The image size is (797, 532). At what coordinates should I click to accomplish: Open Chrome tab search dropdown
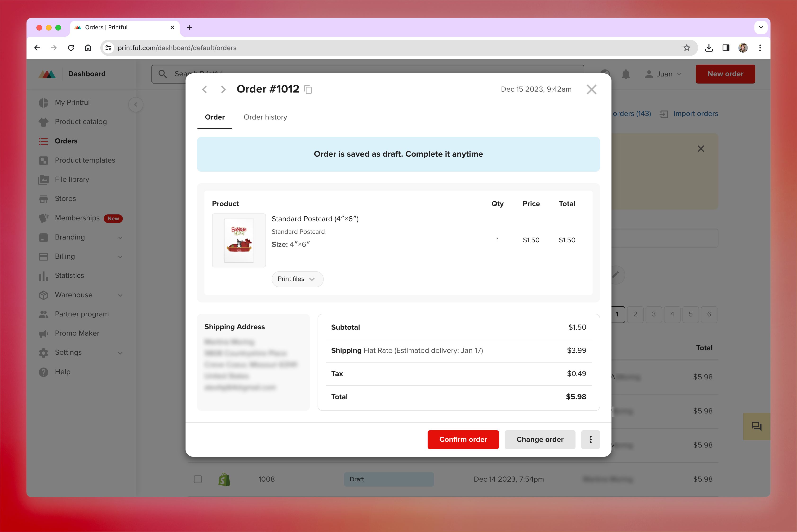tap(761, 27)
